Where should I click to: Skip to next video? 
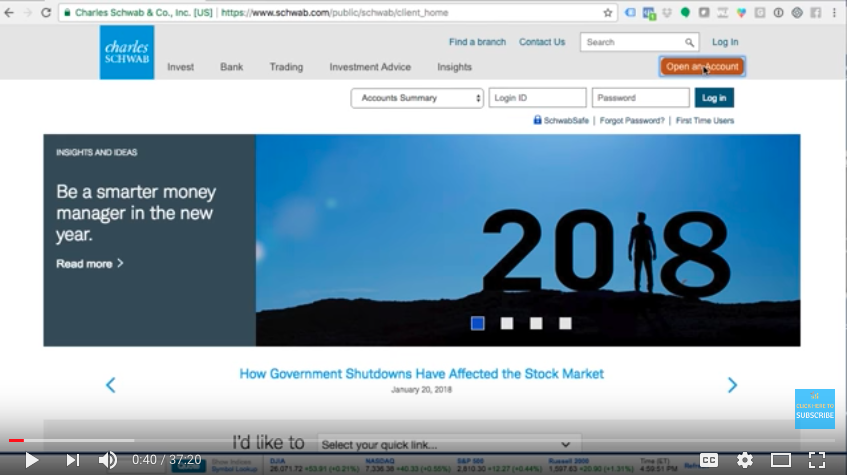coord(72,460)
